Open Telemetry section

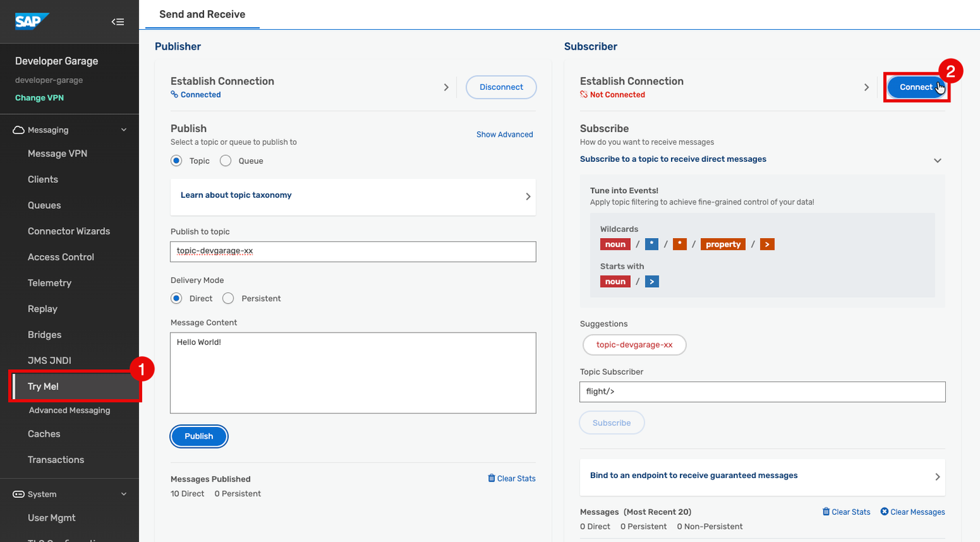(x=50, y=283)
